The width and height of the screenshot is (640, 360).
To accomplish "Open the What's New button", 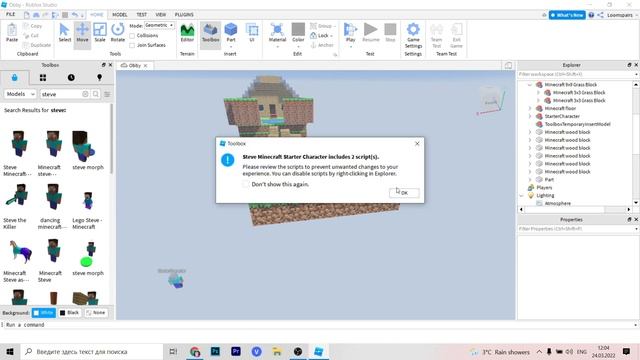I will tap(567, 15).
